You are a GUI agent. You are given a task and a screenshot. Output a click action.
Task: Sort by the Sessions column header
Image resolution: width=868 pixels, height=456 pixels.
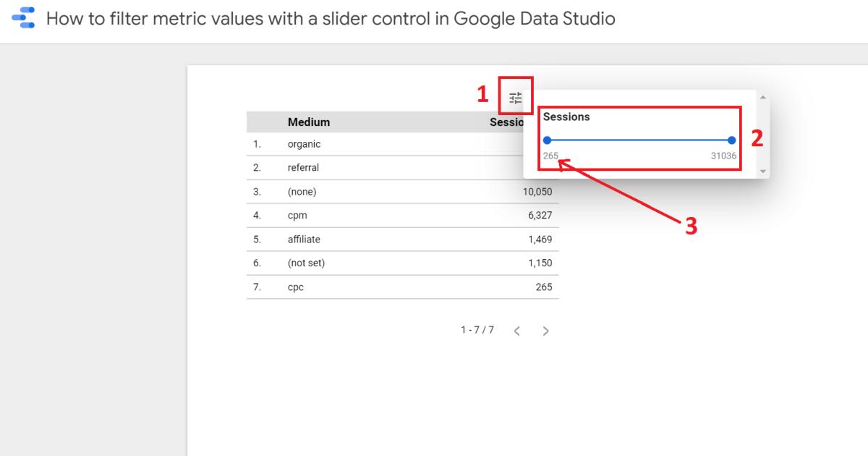coord(511,122)
